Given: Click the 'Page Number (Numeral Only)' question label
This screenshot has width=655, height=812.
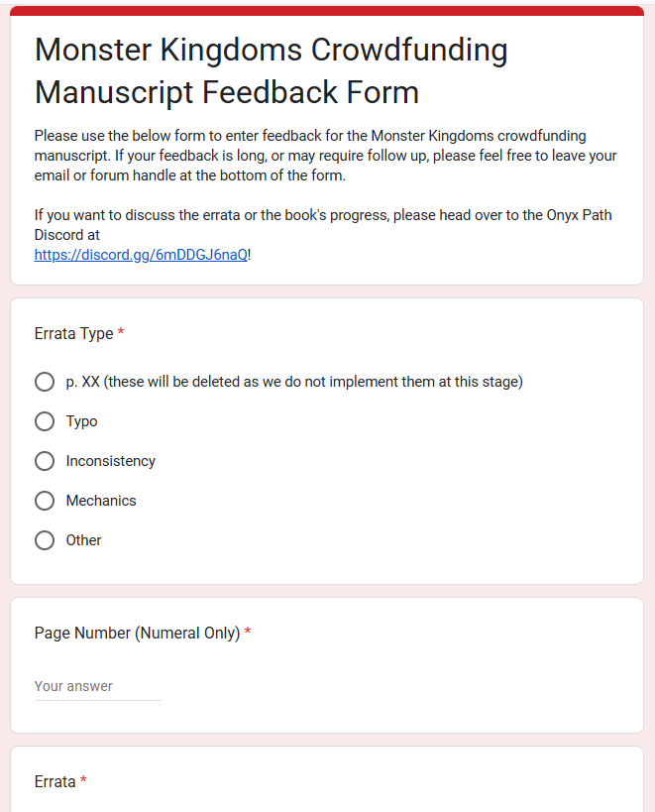Looking at the screenshot, I should [137, 633].
